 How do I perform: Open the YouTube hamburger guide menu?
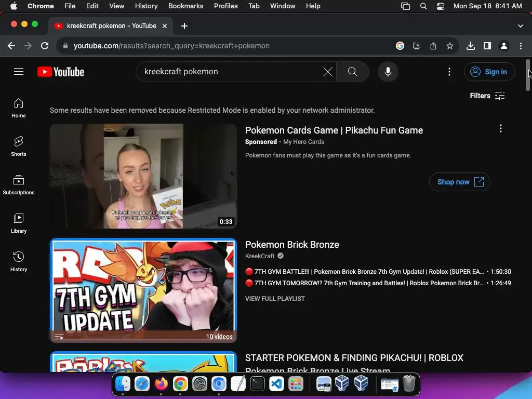click(19, 72)
